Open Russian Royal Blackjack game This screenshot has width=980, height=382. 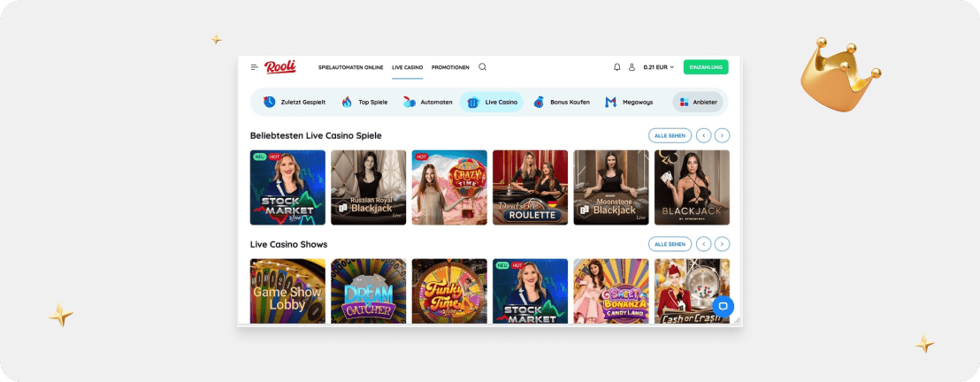[x=368, y=187]
